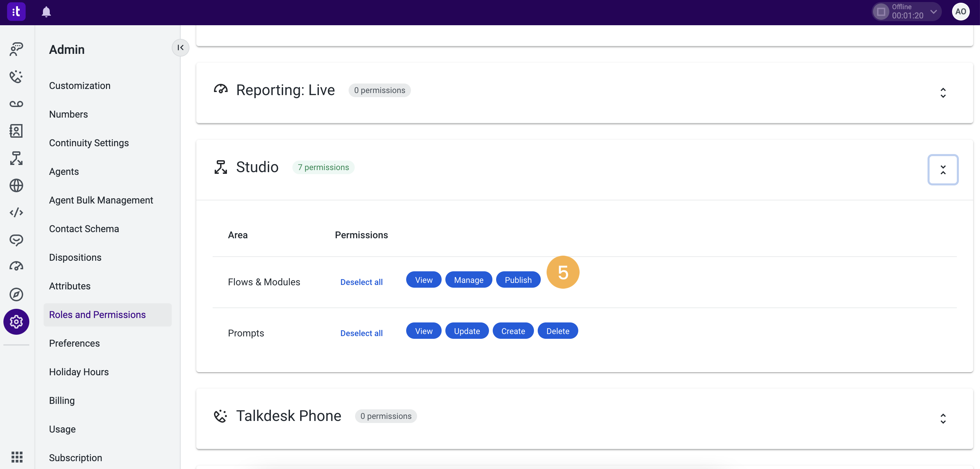Image resolution: width=980 pixels, height=469 pixels.
Task: Open Contacts address book sidebar icon
Action: click(16, 131)
